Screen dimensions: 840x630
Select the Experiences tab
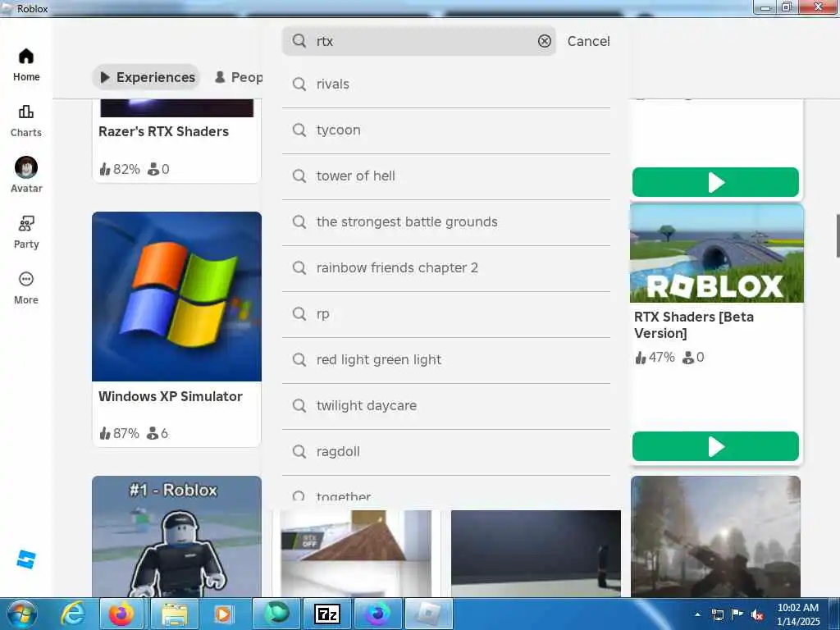click(147, 77)
